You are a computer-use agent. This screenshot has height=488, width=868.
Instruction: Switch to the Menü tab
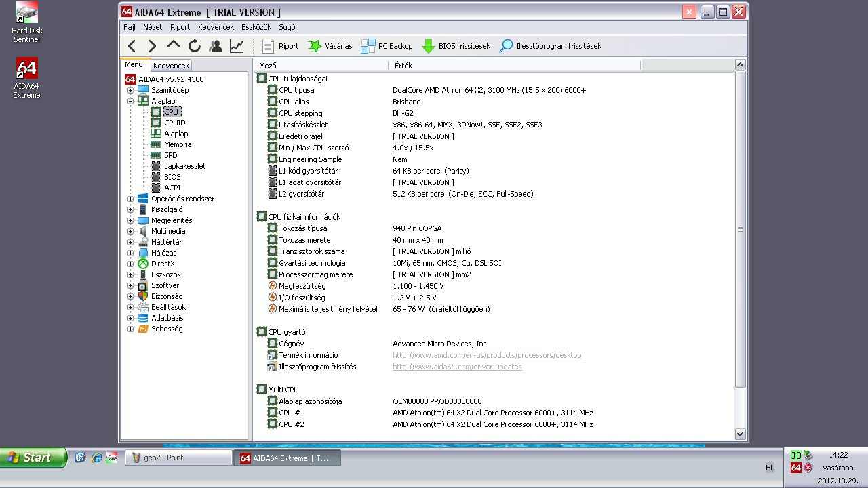point(134,65)
